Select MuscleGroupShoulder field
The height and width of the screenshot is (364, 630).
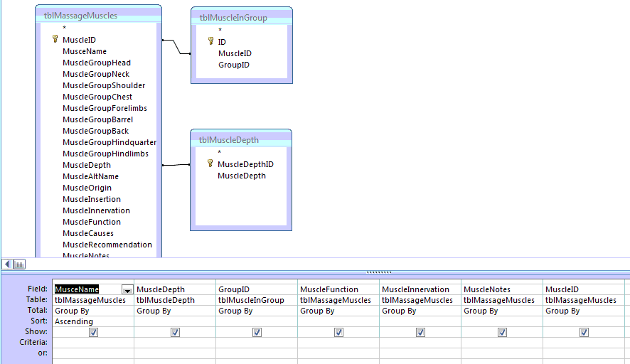point(104,85)
